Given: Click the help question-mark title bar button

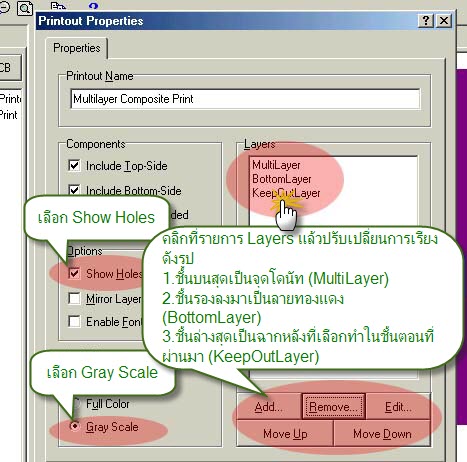Looking at the screenshot, I should click(x=426, y=21).
